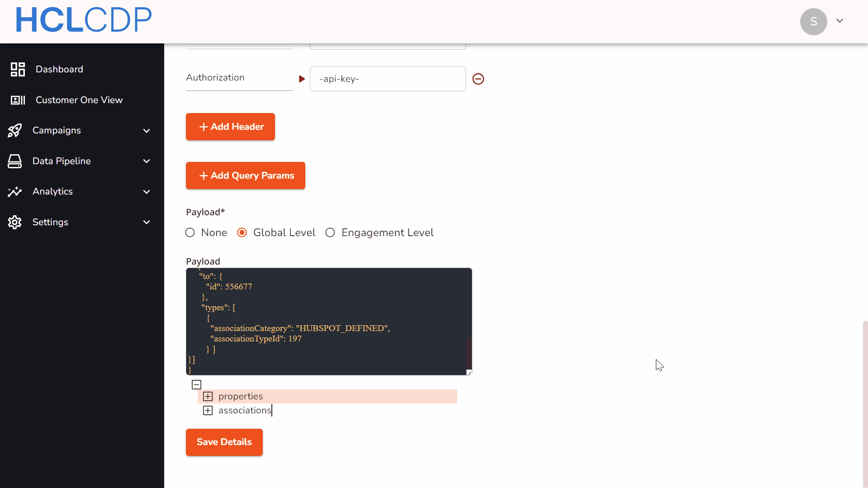Select the None payload option
The width and height of the screenshot is (868, 488).
pos(190,232)
